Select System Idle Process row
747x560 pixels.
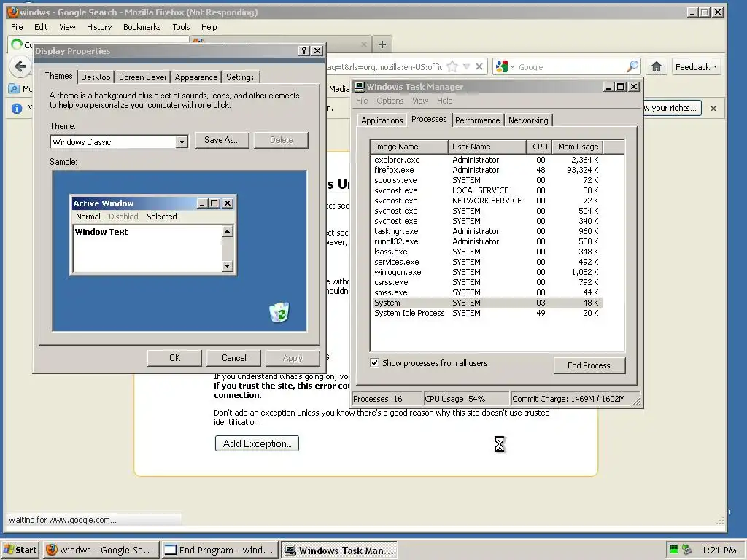click(487, 313)
